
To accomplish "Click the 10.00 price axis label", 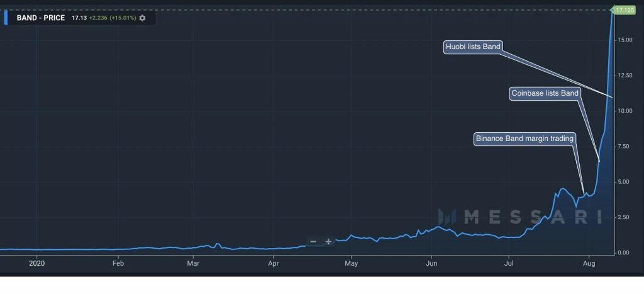I will pyautogui.click(x=625, y=111).
